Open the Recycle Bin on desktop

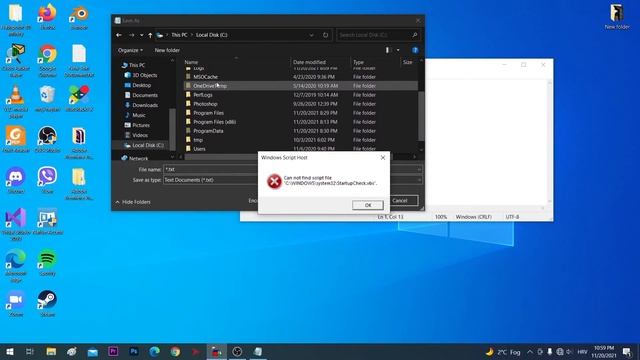tap(47, 99)
